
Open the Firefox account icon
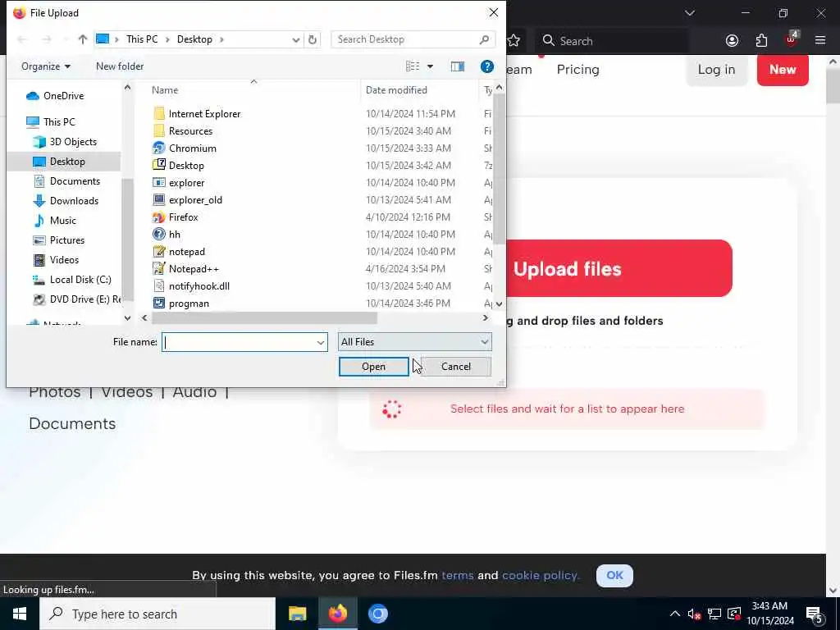point(732,41)
